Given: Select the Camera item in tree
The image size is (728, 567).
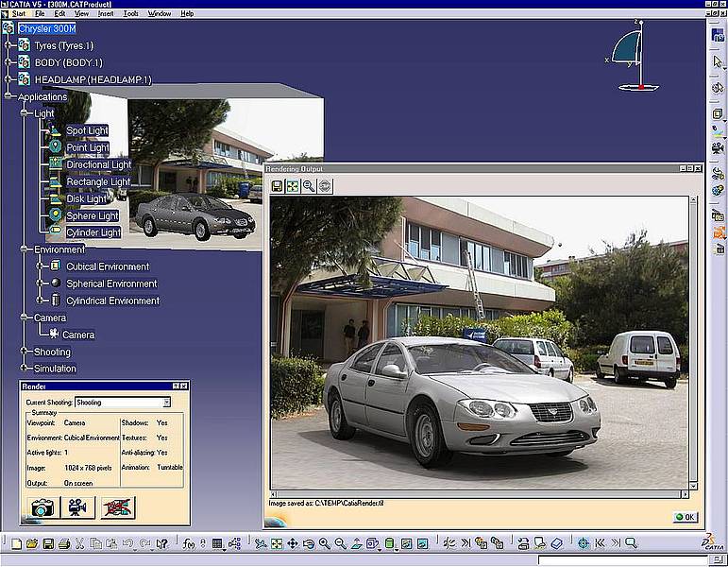Looking at the screenshot, I should (77, 335).
